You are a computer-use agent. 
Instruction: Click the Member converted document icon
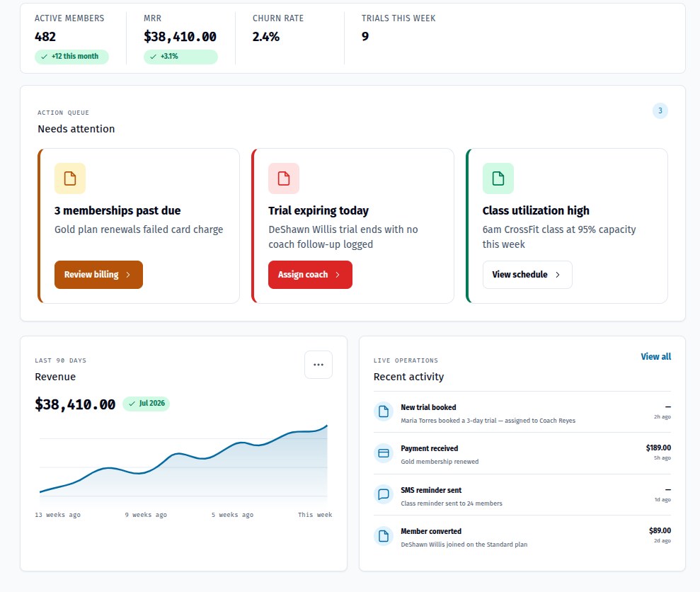(384, 536)
